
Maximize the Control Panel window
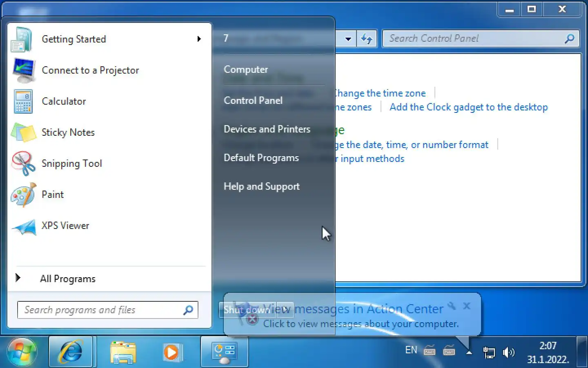point(532,10)
